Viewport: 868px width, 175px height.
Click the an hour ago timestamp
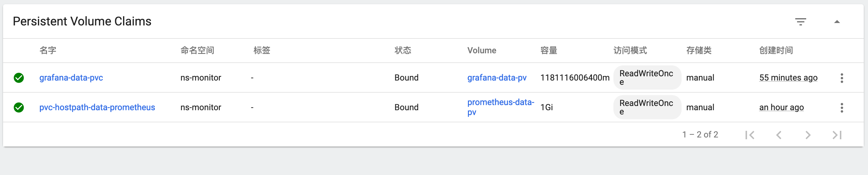pos(781,107)
